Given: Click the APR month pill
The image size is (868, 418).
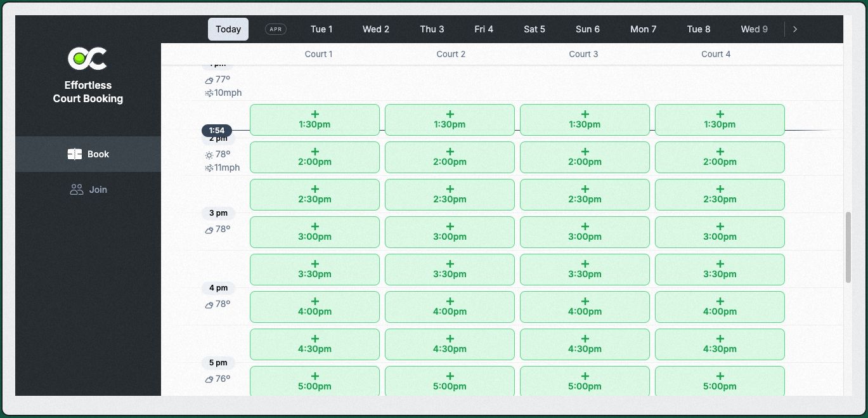Looking at the screenshot, I should (x=276, y=29).
